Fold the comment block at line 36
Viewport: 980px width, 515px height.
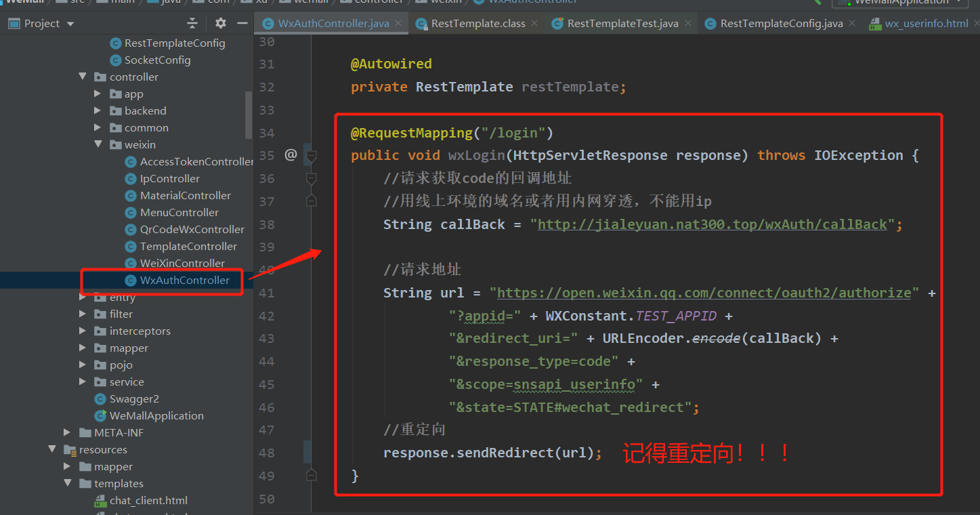click(x=312, y=178)
